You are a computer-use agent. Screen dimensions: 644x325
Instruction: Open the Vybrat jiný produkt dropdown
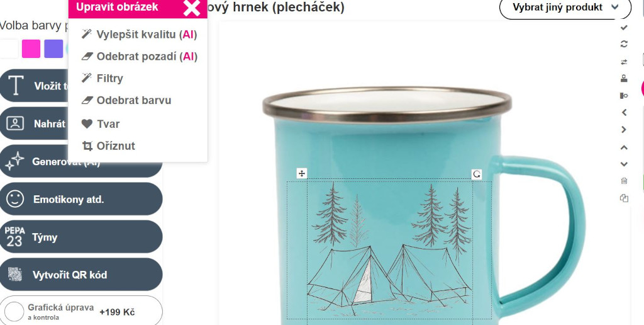(x=565, y=8)
